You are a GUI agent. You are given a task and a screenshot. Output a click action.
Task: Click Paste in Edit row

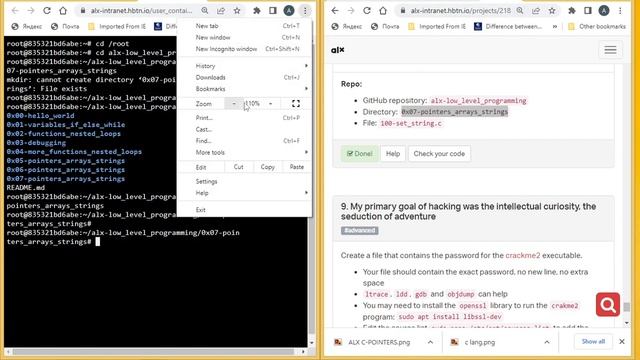coord(297,167)
